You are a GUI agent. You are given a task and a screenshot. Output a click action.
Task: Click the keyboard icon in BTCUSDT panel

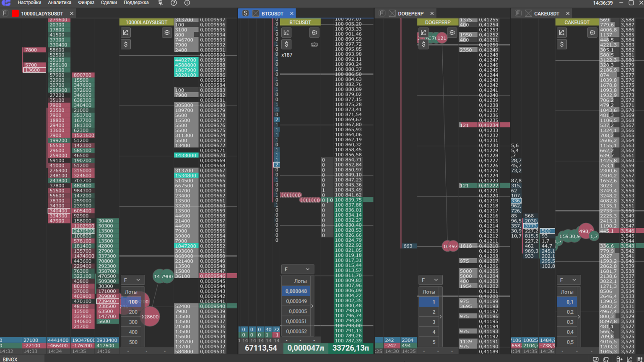click(314, 44)
